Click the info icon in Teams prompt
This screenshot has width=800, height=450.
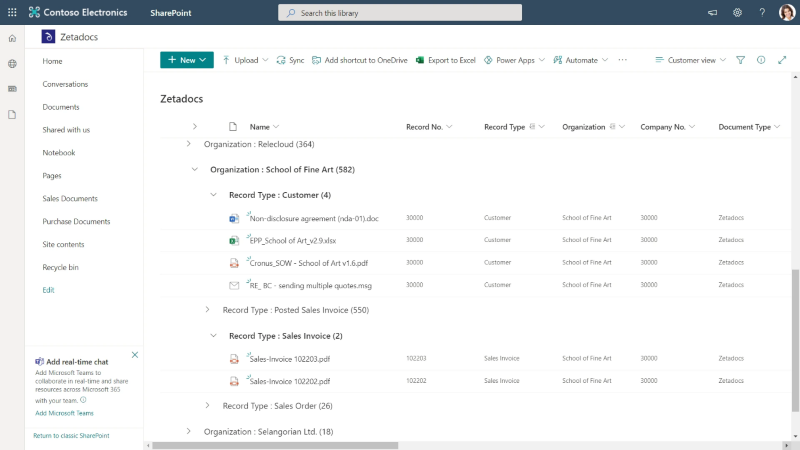click(83, 400)
